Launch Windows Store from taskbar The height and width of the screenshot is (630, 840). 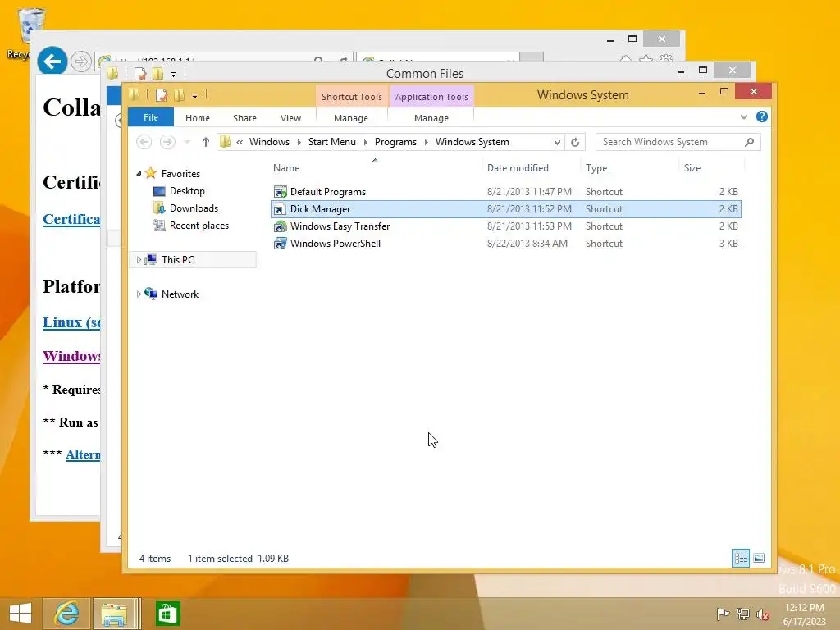point(167,614)
